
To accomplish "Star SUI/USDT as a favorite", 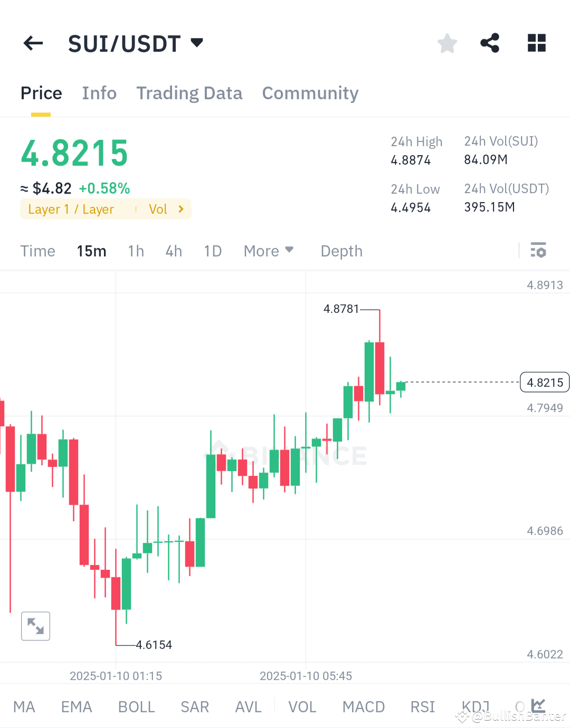I will (447, 43).
